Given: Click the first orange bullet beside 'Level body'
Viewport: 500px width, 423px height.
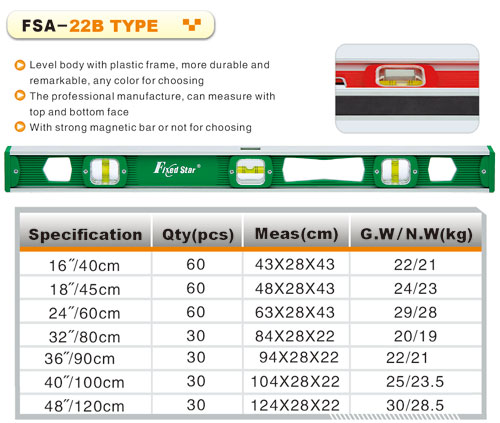Looking at the screenshot, I should click(x=20, y=65).
